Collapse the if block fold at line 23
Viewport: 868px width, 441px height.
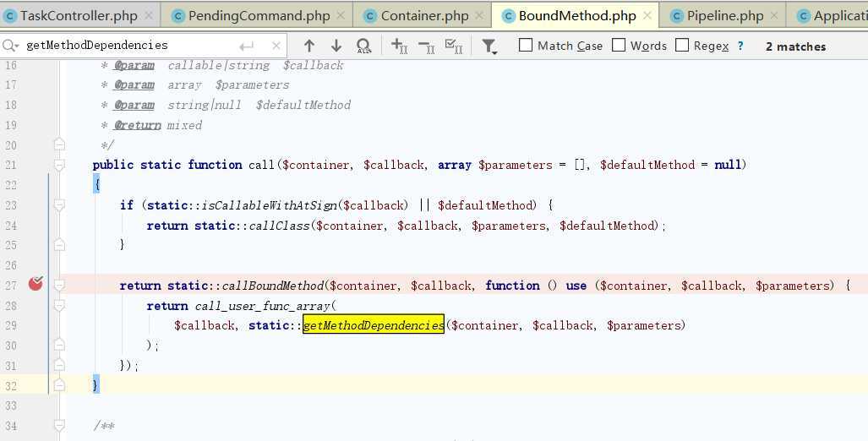tap(59, 205)
